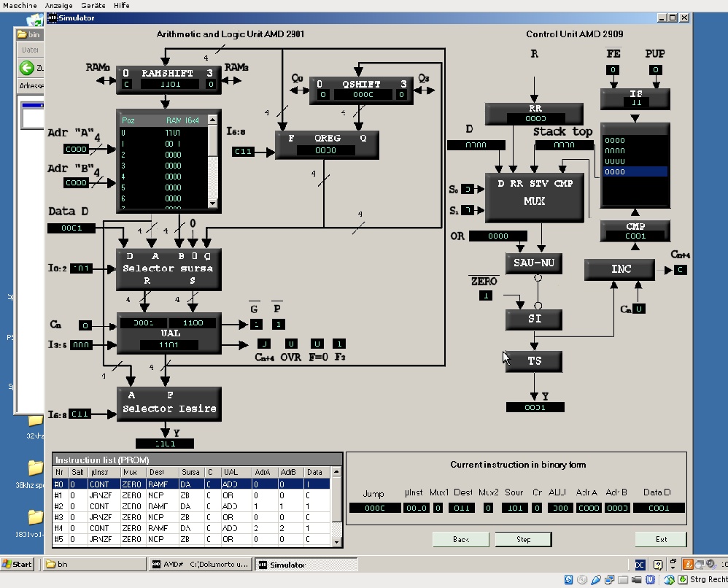
Task: Open the Hilfe menu
Action: [x=122, y=6]
